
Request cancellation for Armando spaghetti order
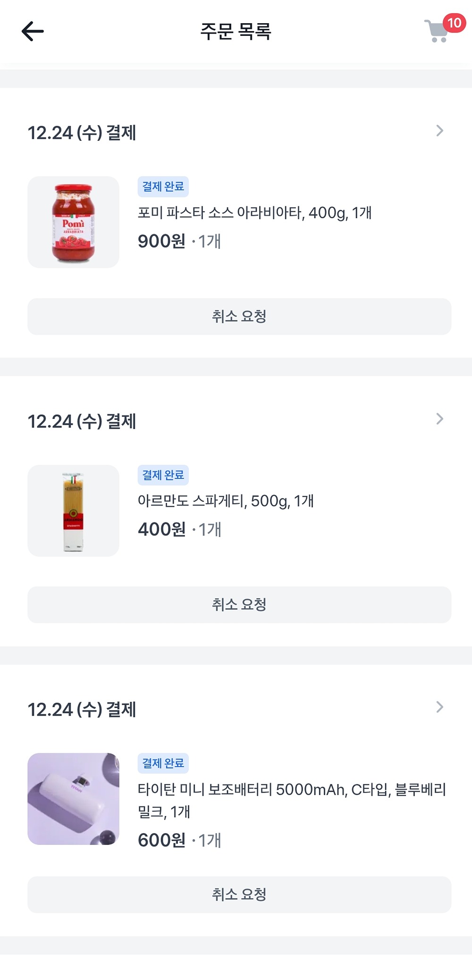239,605
